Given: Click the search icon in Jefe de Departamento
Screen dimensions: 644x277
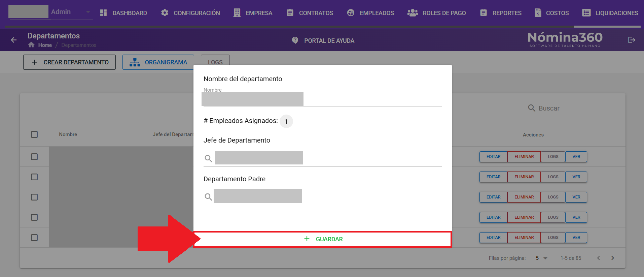Looking at the screenshot, I should coord(208,158).
